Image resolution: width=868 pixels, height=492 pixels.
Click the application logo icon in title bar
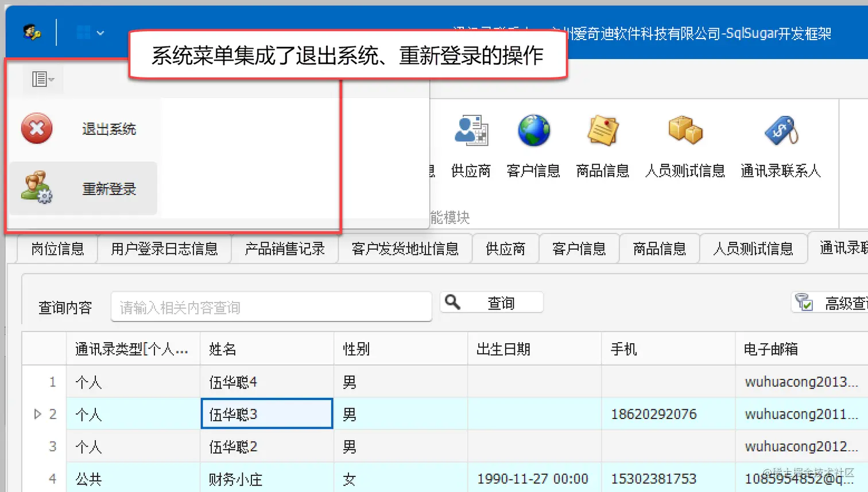[x=32, y=32]
